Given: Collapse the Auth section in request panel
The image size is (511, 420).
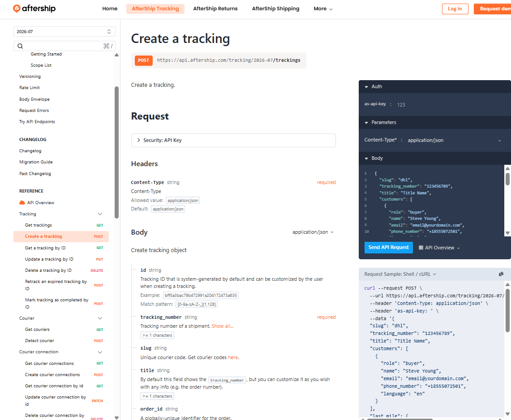Looking at the screenshot, I should coord(366,87).
